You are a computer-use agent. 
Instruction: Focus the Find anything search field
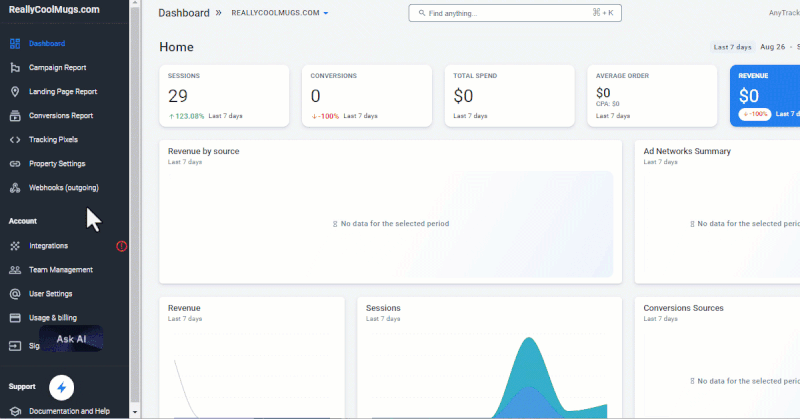point(515,13)
